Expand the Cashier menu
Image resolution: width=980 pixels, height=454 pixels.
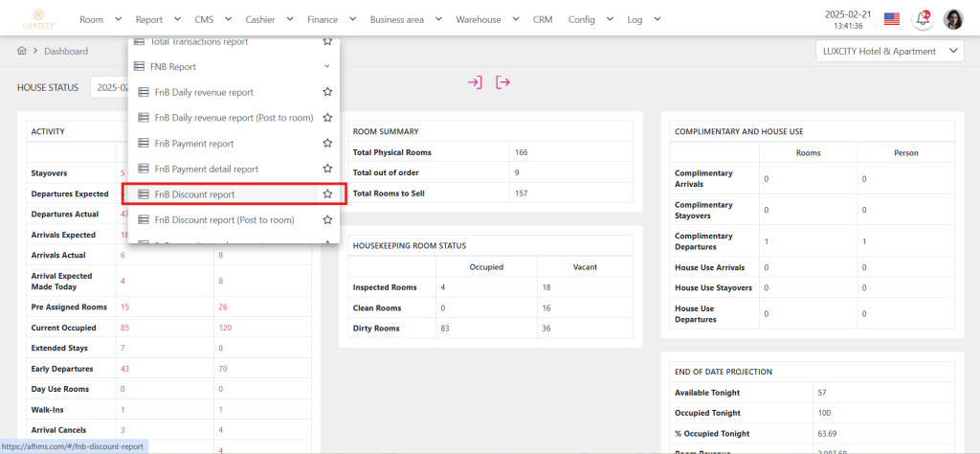[268, 19]
